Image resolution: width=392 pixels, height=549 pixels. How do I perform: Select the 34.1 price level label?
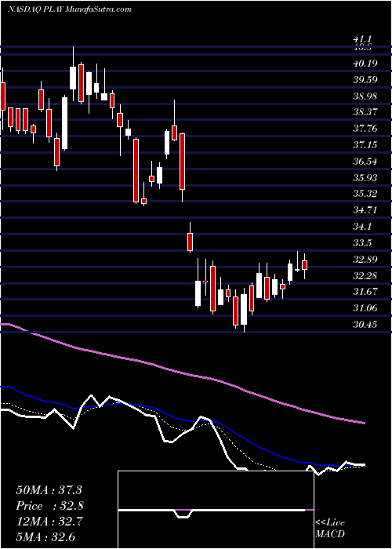(362, 227)
